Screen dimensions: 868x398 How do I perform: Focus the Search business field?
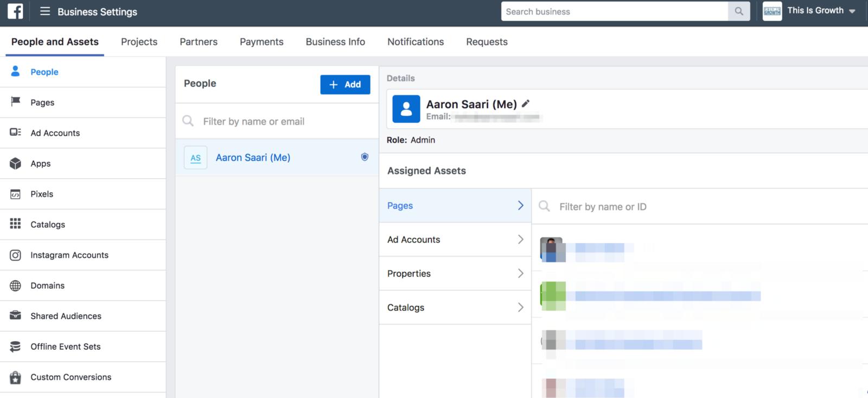click(614, 11)
